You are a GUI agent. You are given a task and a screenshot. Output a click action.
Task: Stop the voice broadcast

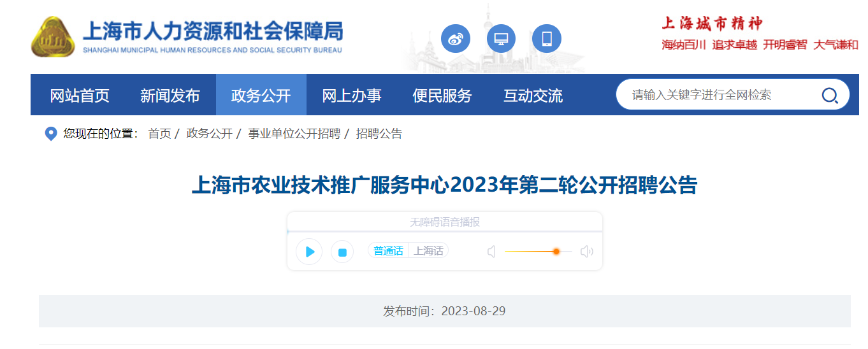pyautogui.click(x=342, y=252)
